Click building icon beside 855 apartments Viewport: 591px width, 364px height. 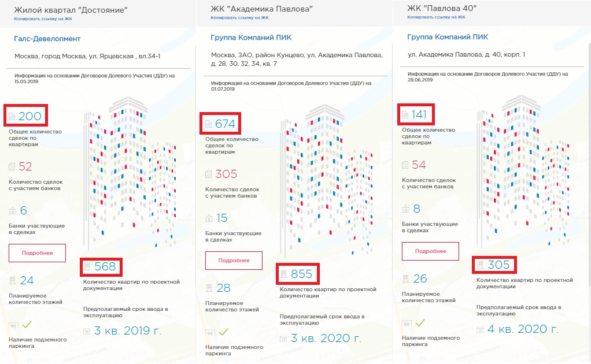coord(283,274)
